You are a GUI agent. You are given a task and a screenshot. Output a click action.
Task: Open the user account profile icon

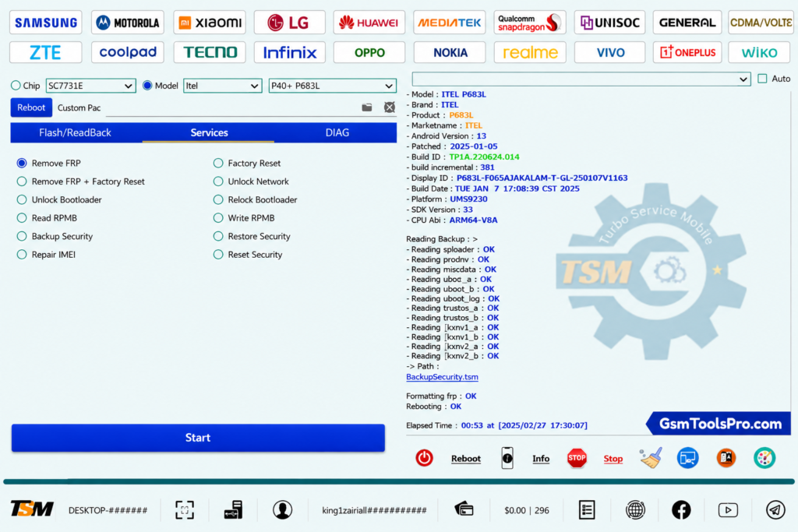282,509
